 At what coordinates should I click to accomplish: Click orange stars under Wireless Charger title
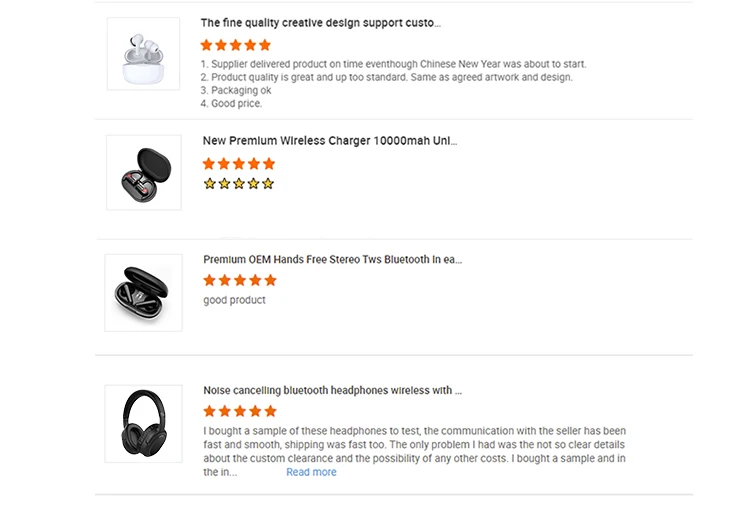238,164
